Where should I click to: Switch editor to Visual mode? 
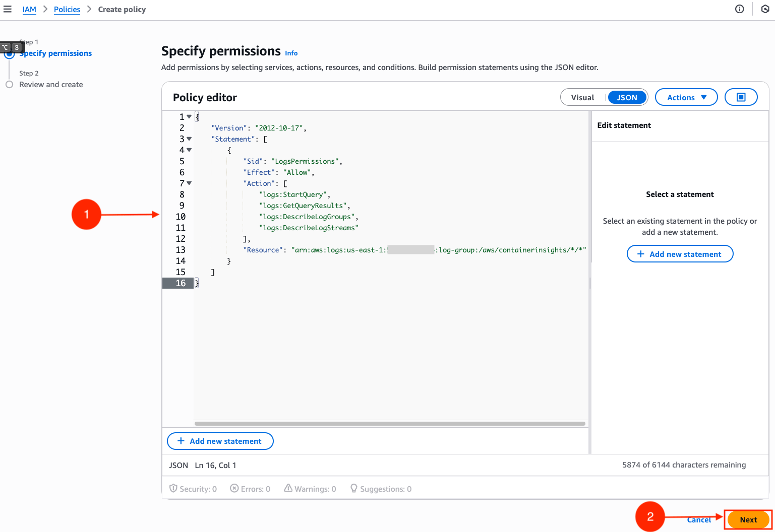[x=582, y=97]
